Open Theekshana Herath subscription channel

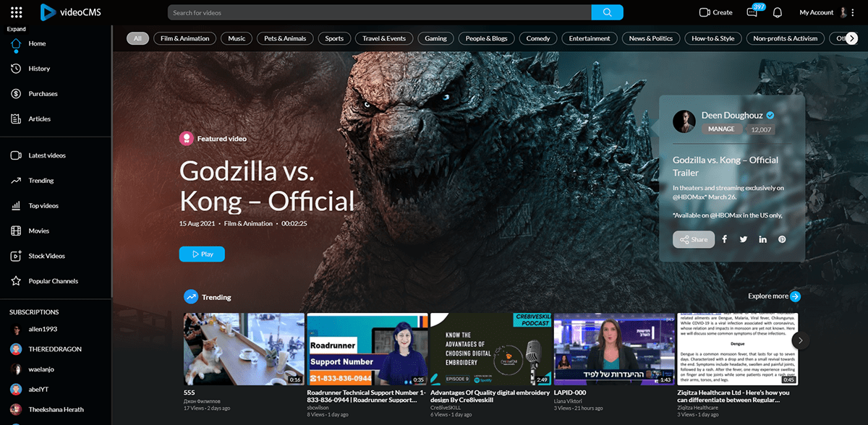coord(56,409)
